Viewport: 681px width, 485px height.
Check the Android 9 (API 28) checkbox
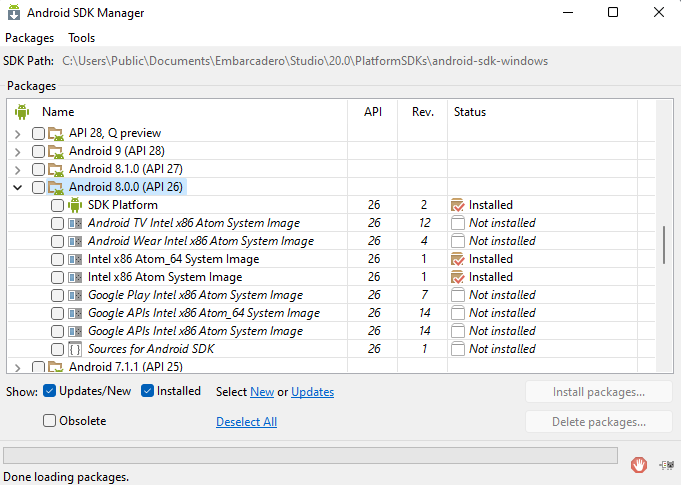click(38, 151)
